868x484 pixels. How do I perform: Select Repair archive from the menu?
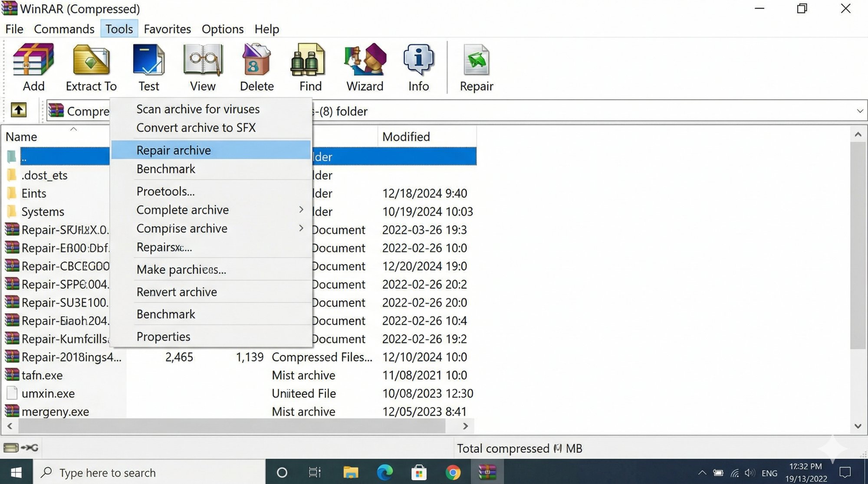(173, 150)
